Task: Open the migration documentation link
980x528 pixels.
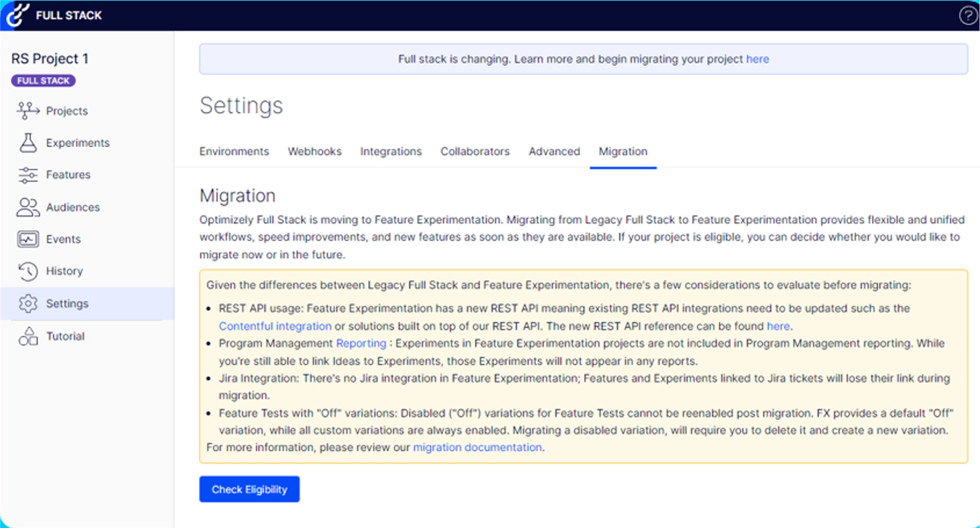Action: [x=477, y=447]
